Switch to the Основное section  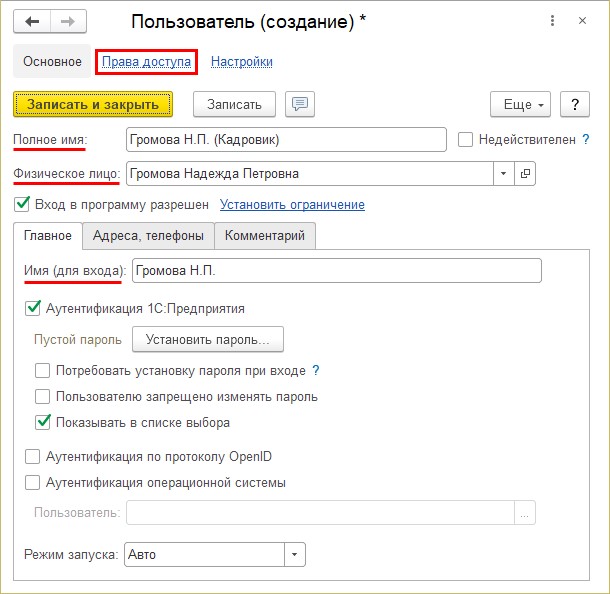[x=52, y=61]
